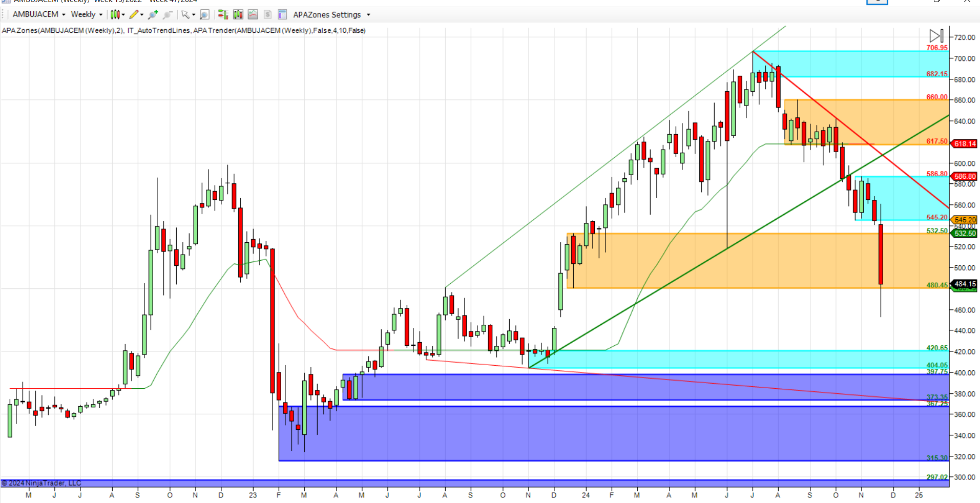
Task: Click the scroll-to-last-bar arrow icon
Action: [936, 36]
